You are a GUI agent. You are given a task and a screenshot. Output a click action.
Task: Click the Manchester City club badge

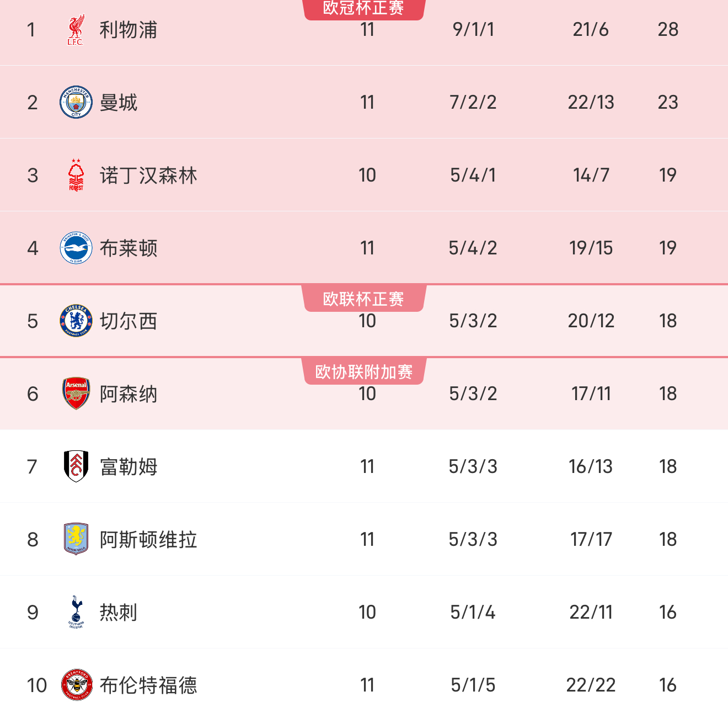click(76, 102)
